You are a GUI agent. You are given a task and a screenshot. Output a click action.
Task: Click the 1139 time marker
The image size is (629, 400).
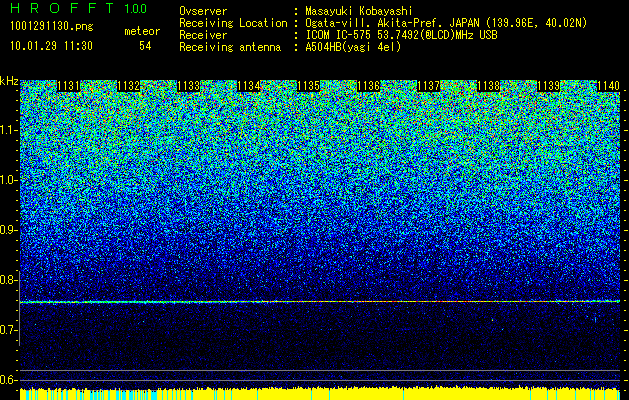(x=548, y=86)
